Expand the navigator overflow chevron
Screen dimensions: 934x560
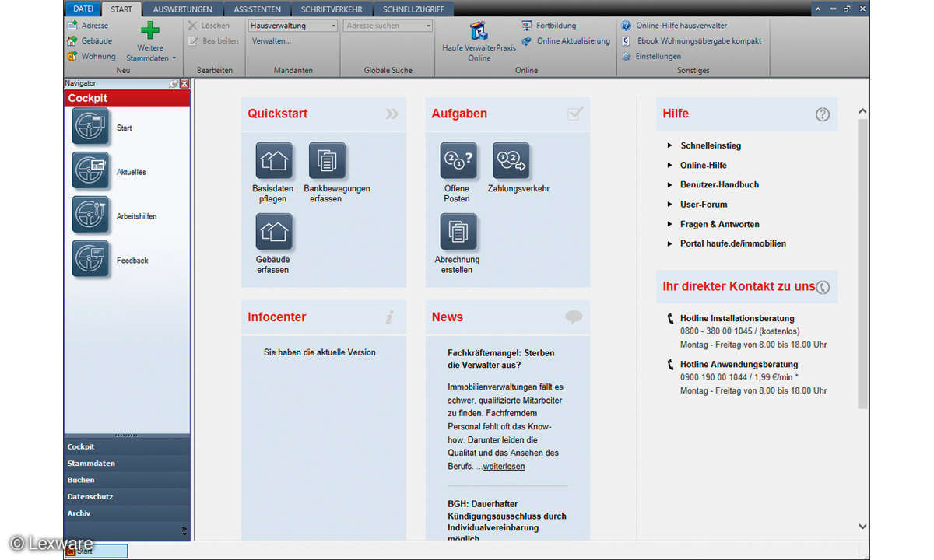(184, 531)
